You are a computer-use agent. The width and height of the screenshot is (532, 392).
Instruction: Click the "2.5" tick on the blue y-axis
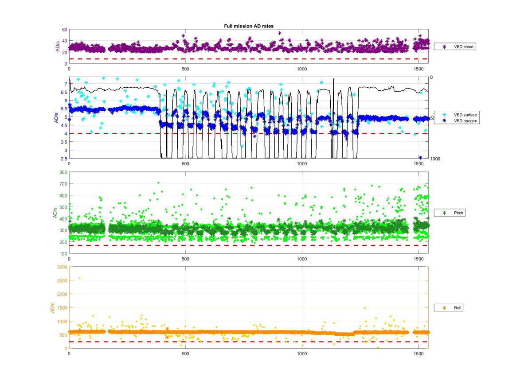[64, 159]
